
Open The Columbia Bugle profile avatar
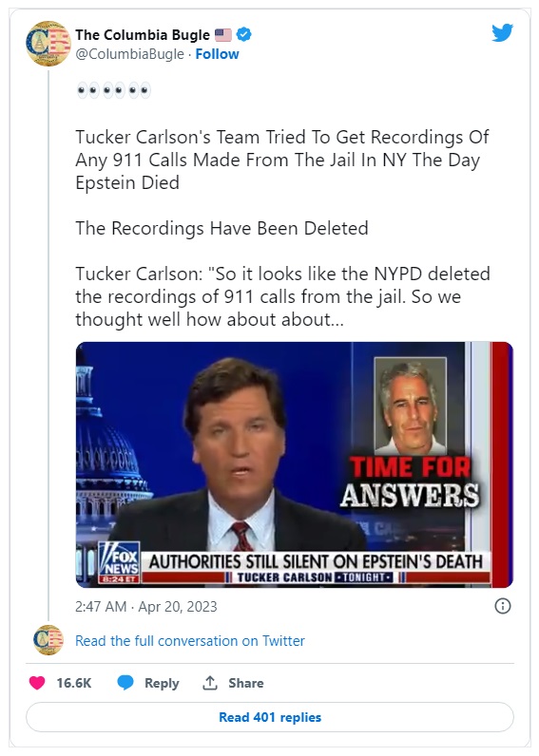[x=48, y=44]
